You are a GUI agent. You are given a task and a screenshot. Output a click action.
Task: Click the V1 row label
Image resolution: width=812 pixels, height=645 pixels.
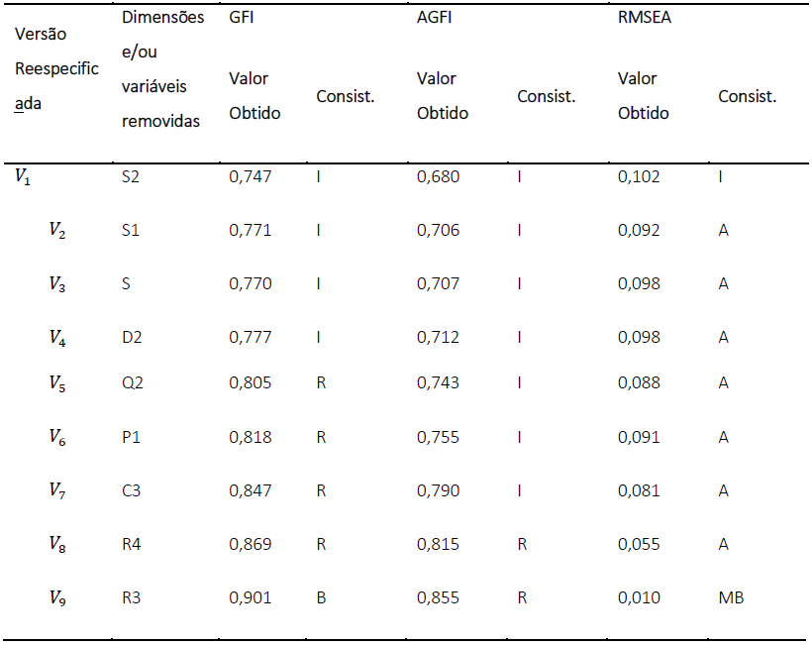click(x=22, y=177)
